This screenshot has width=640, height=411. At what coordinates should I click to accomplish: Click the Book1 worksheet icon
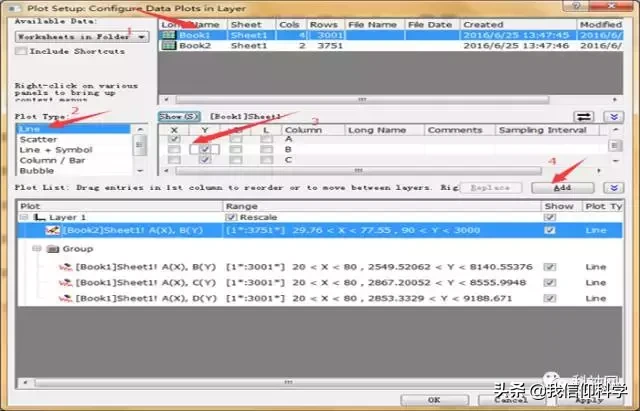pyautogui.click(x=168, y=35)
